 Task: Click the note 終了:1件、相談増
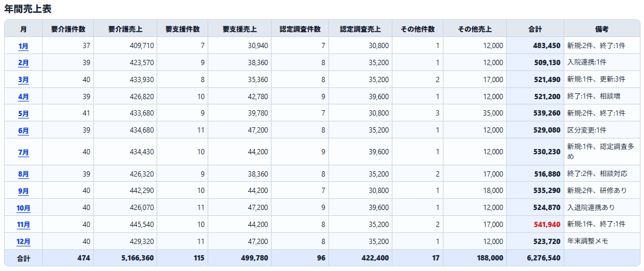click(x=594, y=96)
